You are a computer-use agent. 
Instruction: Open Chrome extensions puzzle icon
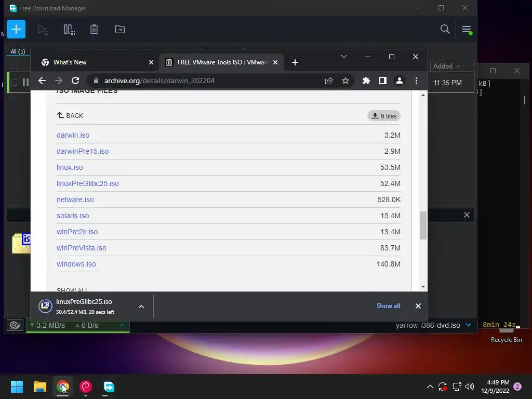[366, 81]
